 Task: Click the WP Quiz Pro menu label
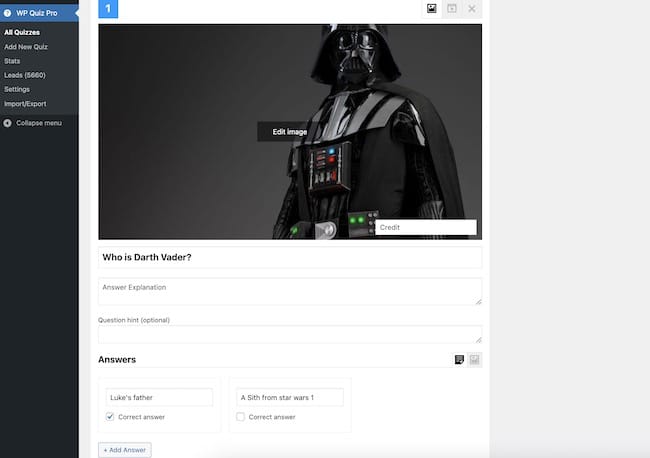(37, 13)
